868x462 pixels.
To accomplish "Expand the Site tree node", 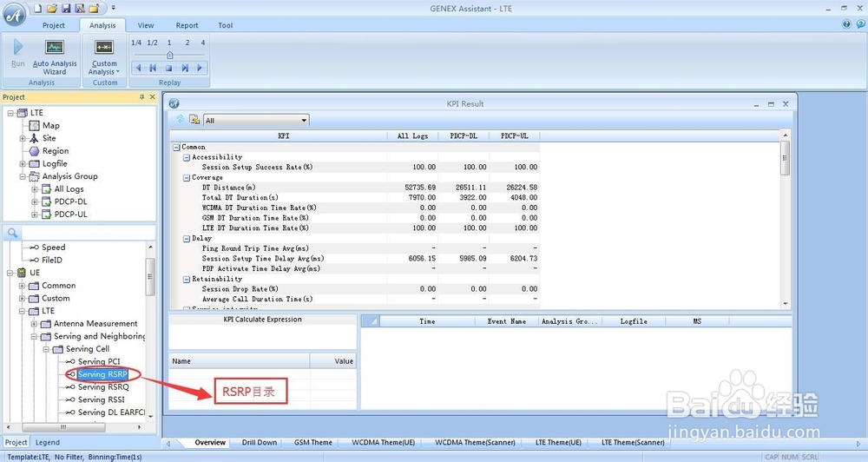I will [23, 138].
